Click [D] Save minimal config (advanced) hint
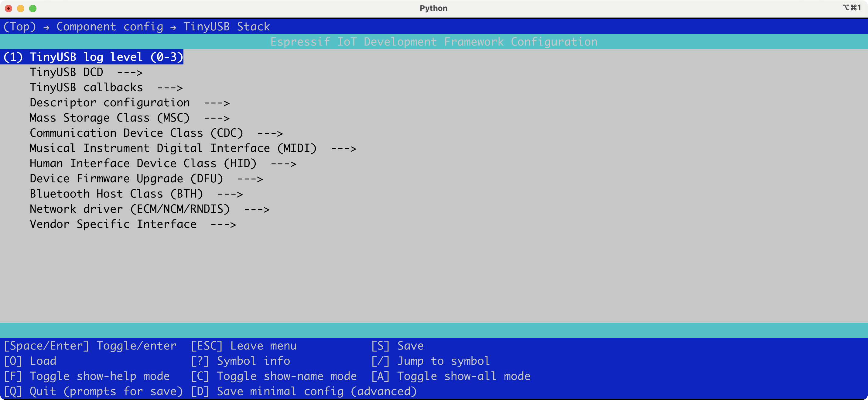Viewport: 868px width, 400px height. [x=304, y=391]
